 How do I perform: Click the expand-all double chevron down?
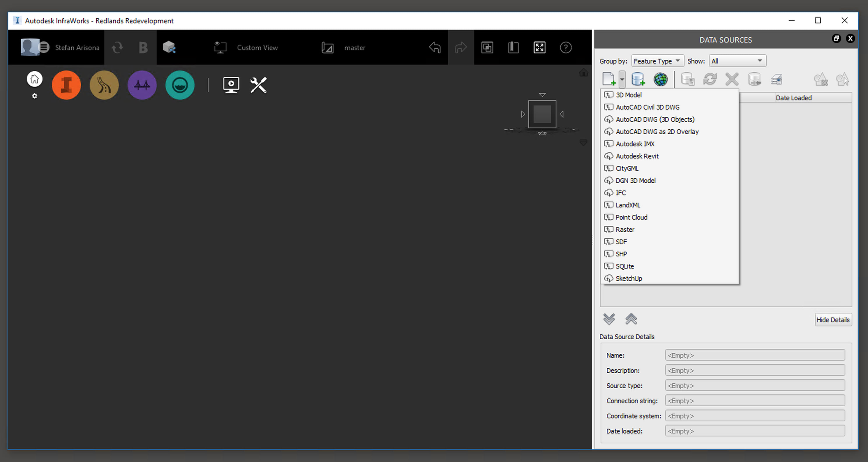click(608, 318)
